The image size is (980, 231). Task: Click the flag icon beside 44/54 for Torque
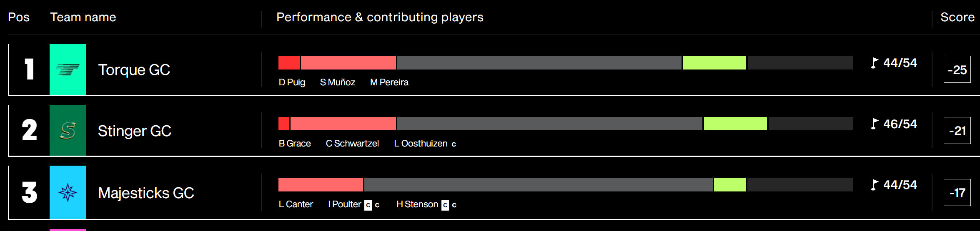coord(875,63)
